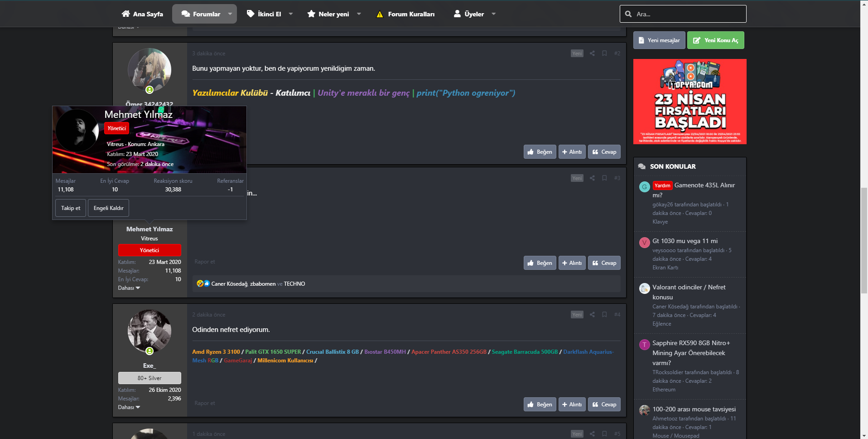Expand Dahası under Exe_'s stats
This screenshot has width=868, height=439.
point(129,407)
